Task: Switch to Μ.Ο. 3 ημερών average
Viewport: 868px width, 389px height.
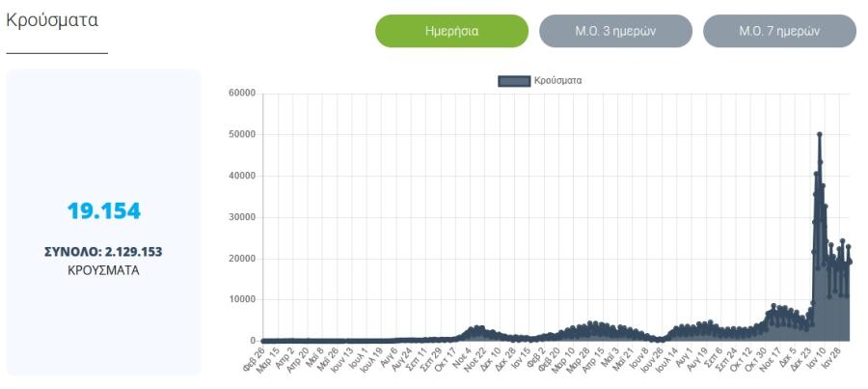Action: (x=615, y=31)
